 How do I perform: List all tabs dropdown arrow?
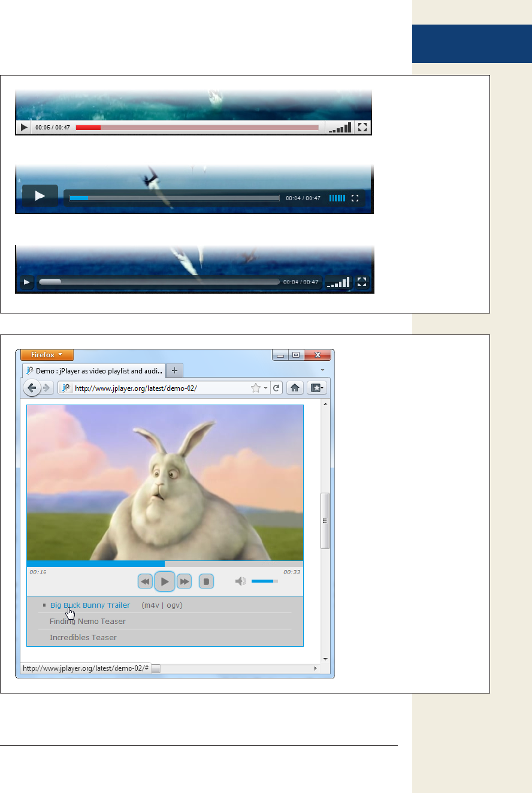[322, 370]
